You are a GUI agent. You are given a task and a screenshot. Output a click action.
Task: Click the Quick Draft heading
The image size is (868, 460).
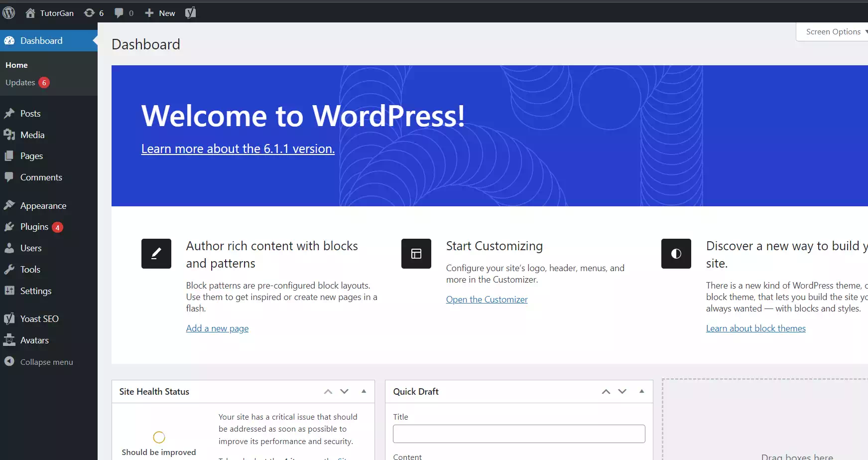[416, 392]
